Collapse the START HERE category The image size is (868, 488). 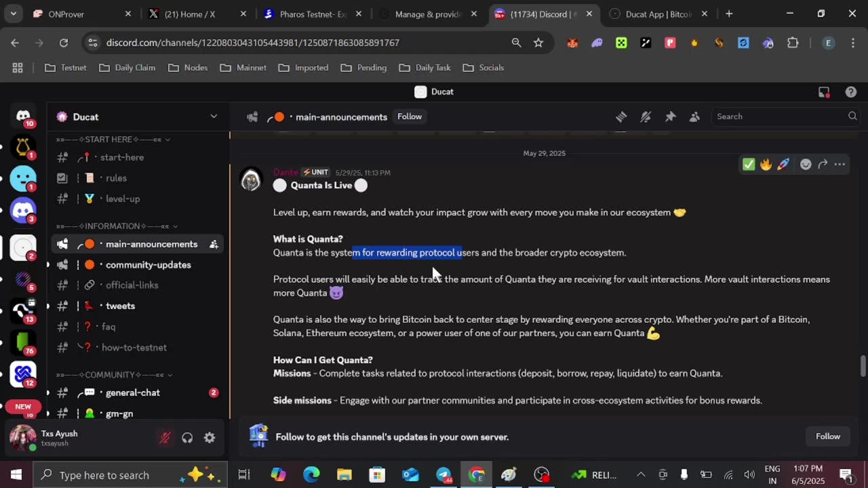pyautogui.click(x=113, y=139)
